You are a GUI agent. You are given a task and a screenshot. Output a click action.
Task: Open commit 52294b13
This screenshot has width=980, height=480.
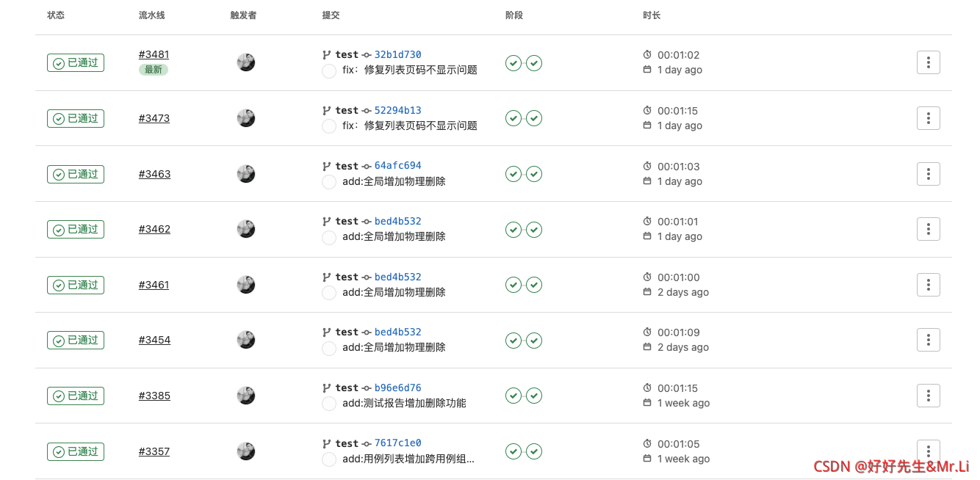click(398, 110)
